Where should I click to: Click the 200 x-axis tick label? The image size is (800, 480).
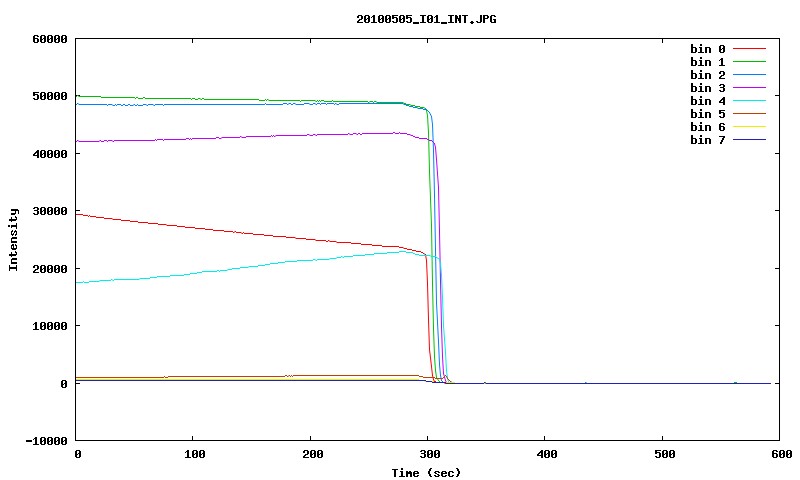tap(312, 454)
